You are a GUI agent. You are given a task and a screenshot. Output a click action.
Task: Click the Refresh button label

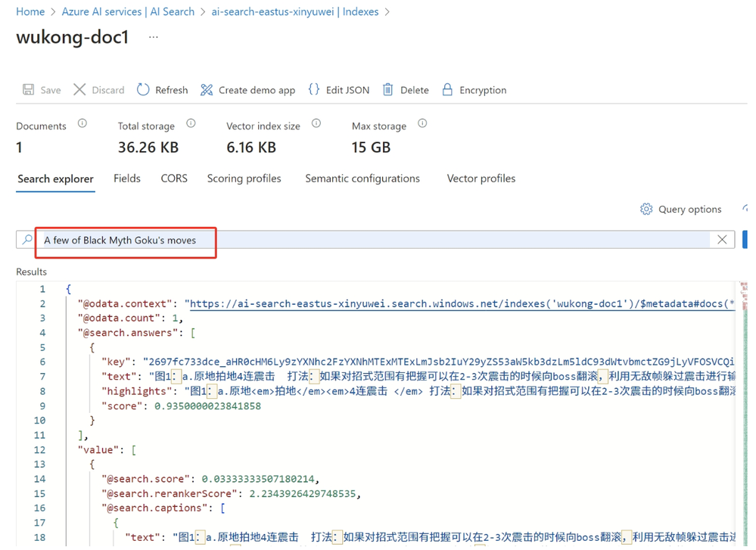tap(172, 90)
